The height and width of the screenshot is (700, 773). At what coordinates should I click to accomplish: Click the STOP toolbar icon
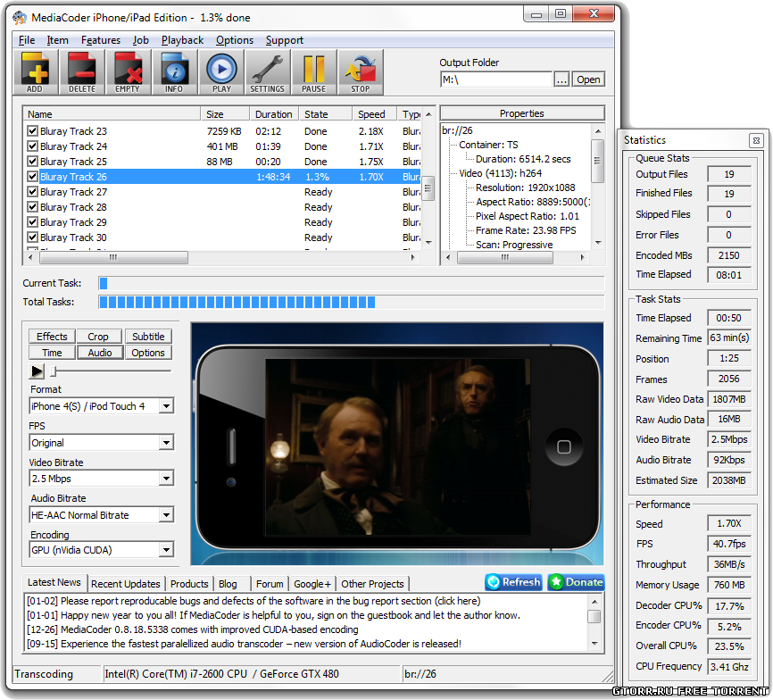(361, 72)
